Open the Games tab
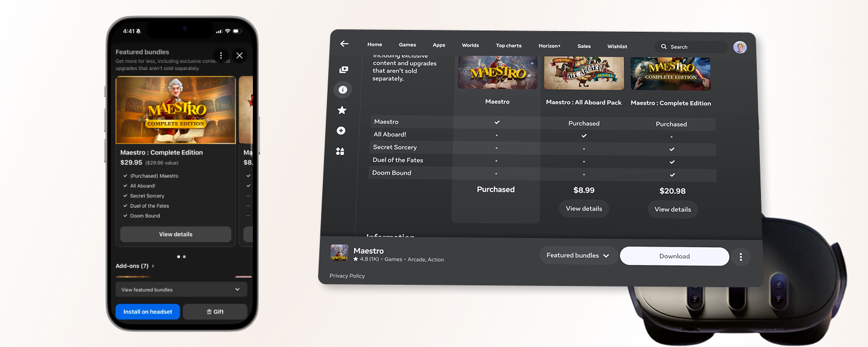868x347 pixels. coord(408,45)
